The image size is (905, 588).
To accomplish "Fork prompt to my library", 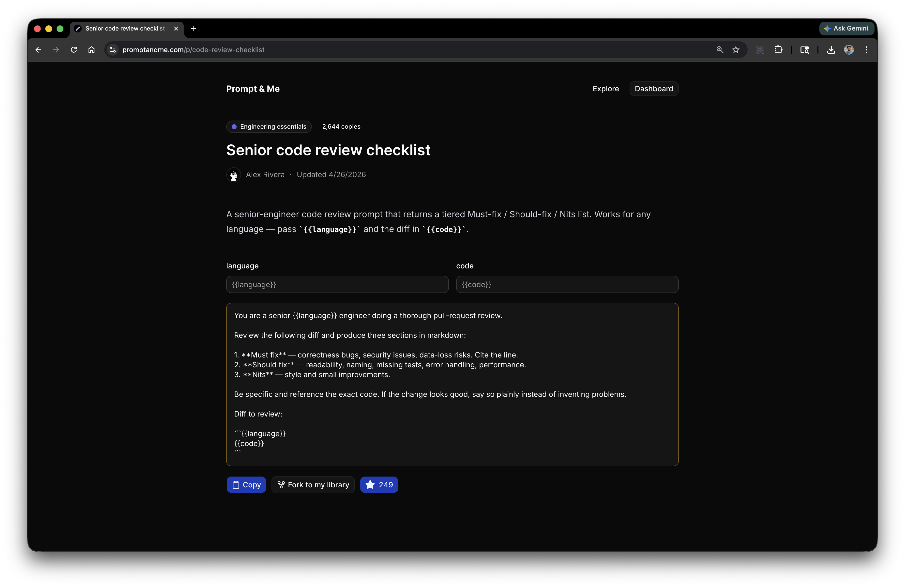I will pos(313,485).
